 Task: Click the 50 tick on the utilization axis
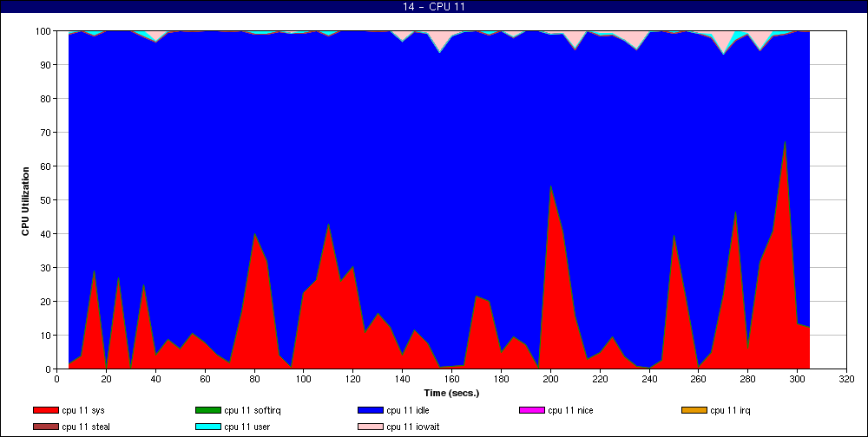46,199
